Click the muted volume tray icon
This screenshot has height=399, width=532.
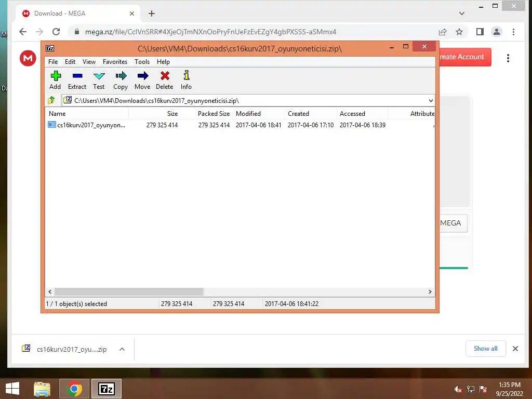[458, 389]
